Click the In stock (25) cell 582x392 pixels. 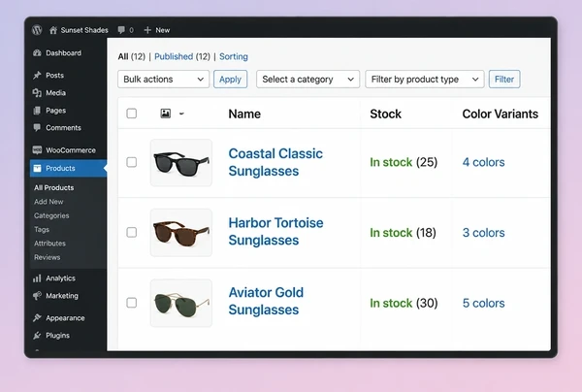[x=404, y=162]
